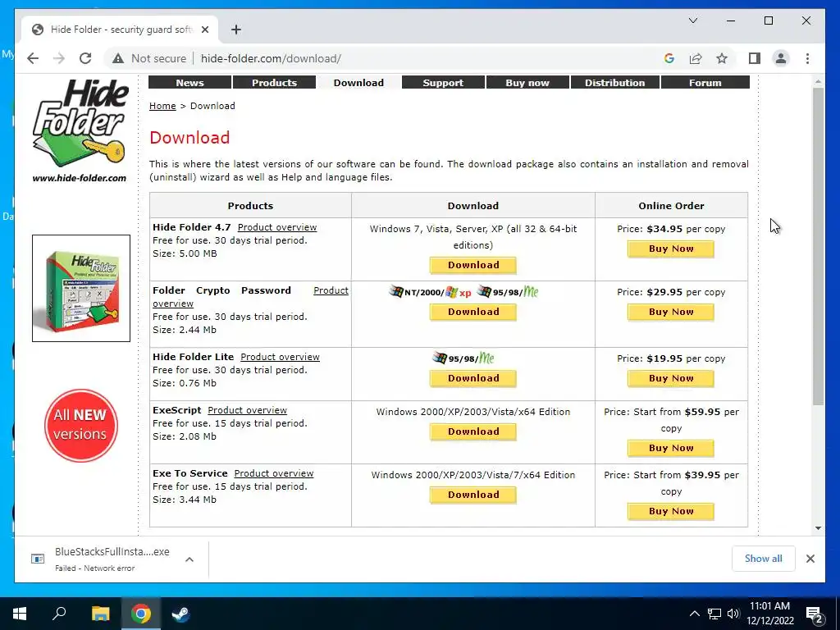The height and width of the screenshot is (630, 840).
Task: Download Hide Folder 4.7
Action: click(473, 265)
